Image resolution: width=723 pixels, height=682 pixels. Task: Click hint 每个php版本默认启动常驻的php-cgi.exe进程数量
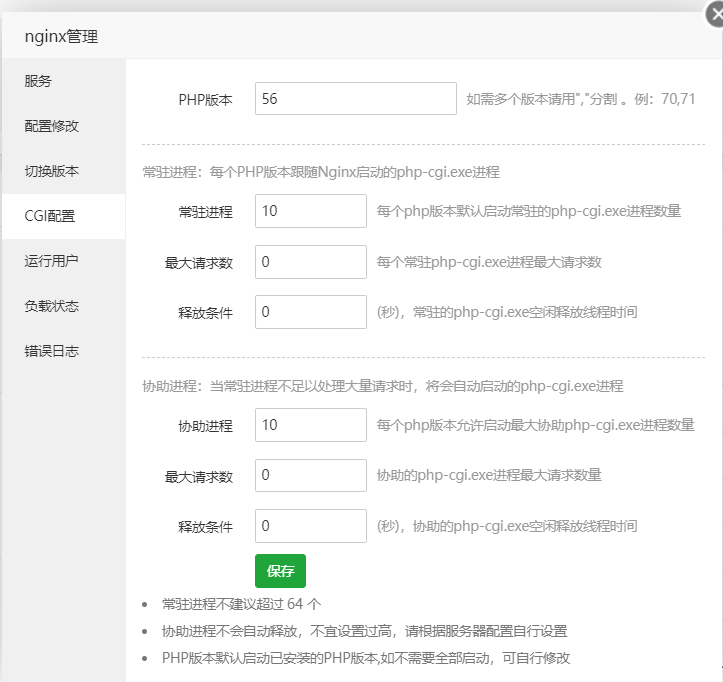[x=528, y=211]
